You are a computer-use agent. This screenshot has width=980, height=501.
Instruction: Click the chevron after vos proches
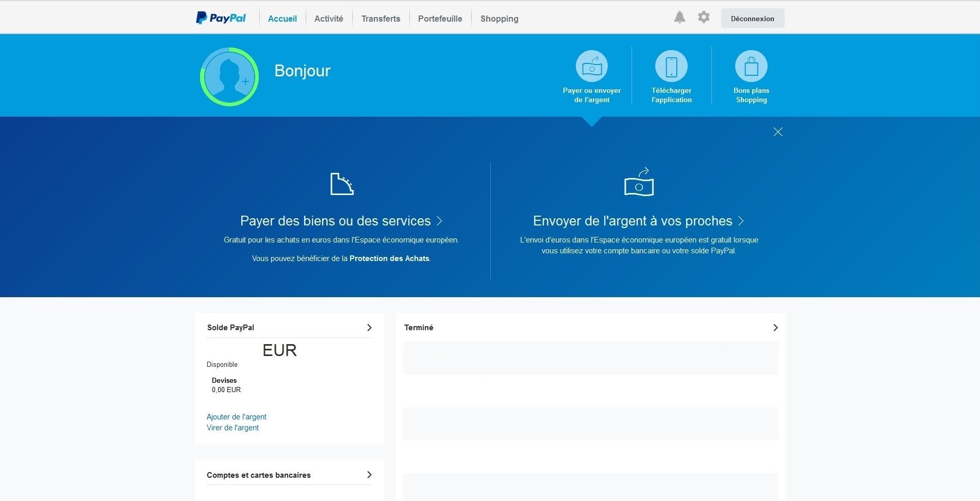point(741,221)
